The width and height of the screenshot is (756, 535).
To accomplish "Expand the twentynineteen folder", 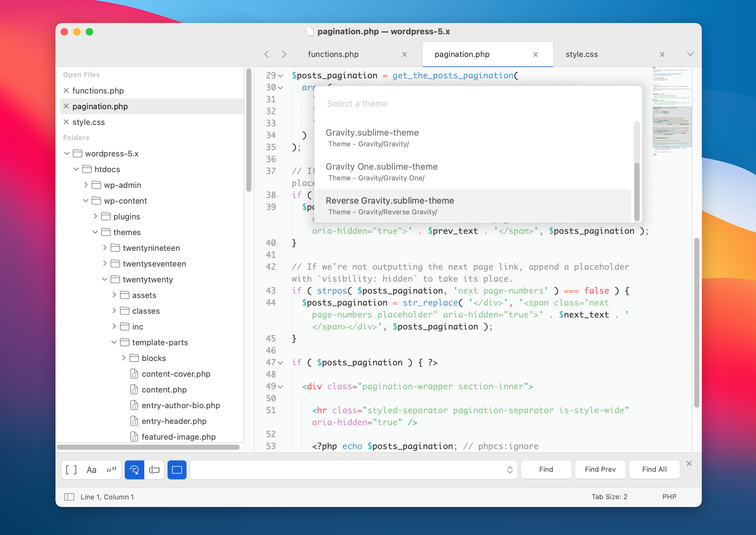I will coord(105,248).
